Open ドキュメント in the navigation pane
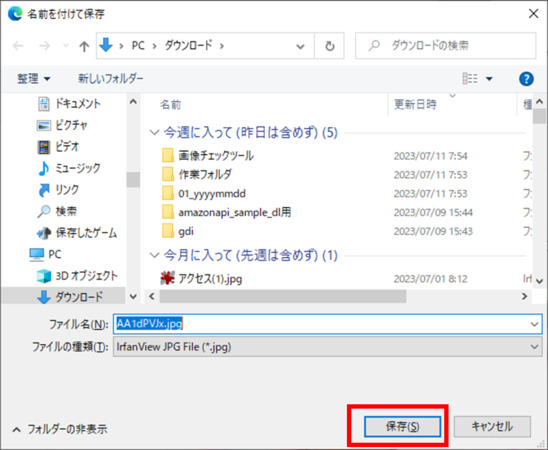Viewport: 548px width, 450px height. [69, 104]
